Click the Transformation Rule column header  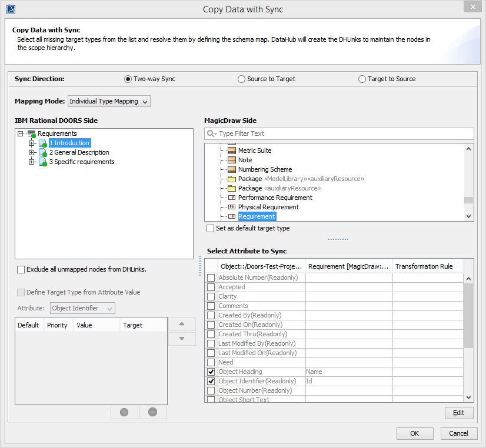pos(424,266)
